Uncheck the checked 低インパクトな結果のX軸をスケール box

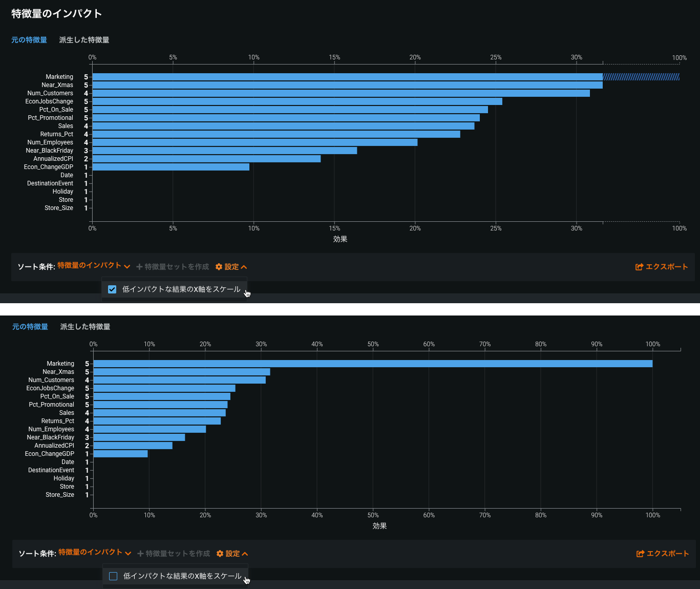pyautogui.click(x=112, y=289)
